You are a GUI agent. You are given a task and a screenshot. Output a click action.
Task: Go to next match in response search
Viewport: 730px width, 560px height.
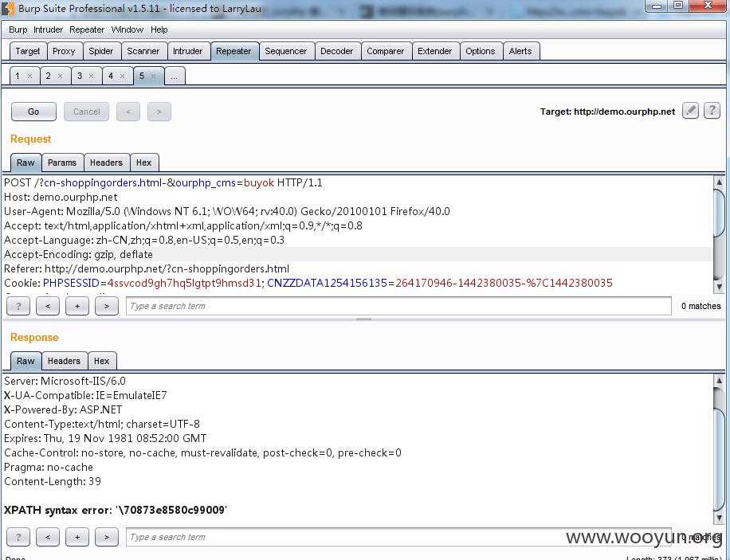pos(107,537)
